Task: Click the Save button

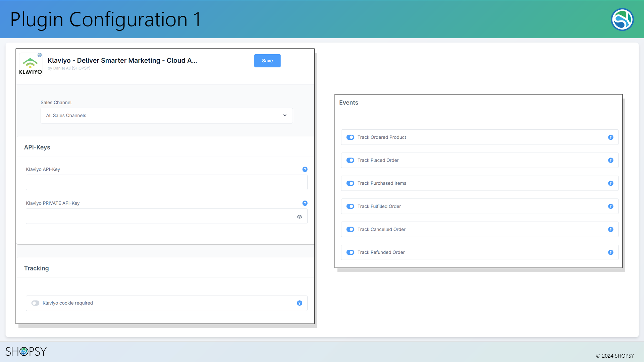Action: click(x=267, y=61)
